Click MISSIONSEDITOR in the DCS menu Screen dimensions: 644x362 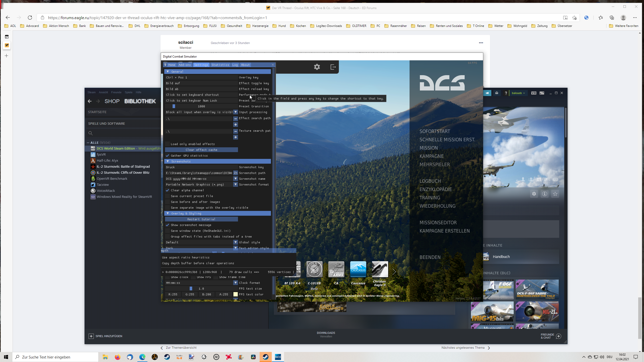point(438,222)
